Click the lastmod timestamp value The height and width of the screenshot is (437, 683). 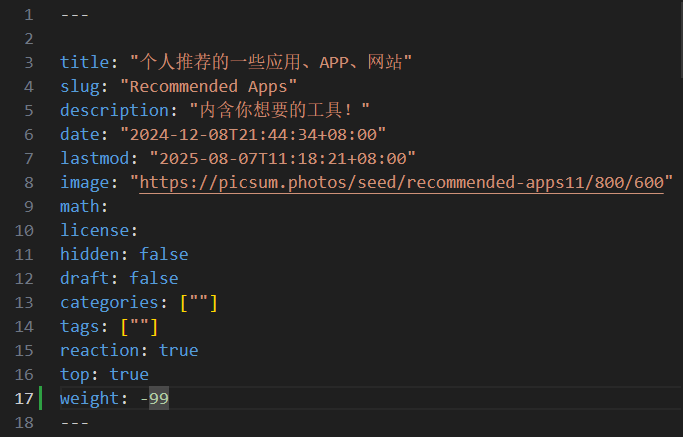point(282,159)
